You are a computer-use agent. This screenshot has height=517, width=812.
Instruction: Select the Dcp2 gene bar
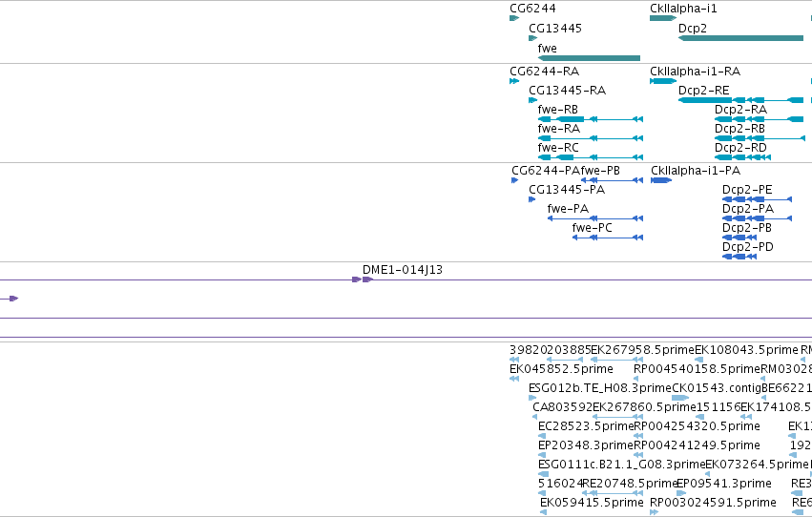point(740,38)
